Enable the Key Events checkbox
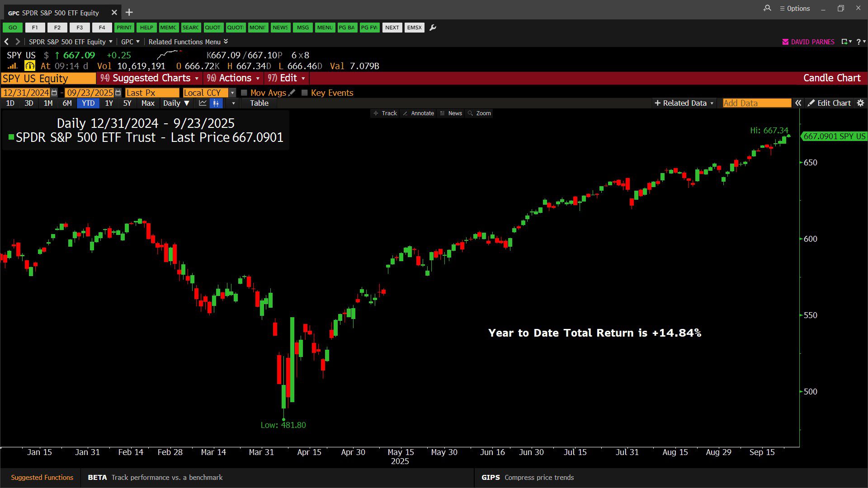The image size is (868, 488). click(x=305, y=93)
